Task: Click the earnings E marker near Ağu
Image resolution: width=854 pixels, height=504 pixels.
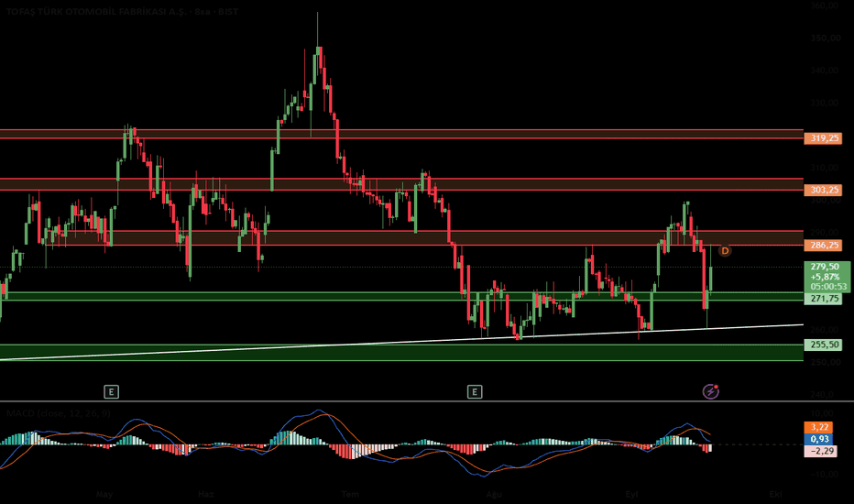Action: (475, 392)
